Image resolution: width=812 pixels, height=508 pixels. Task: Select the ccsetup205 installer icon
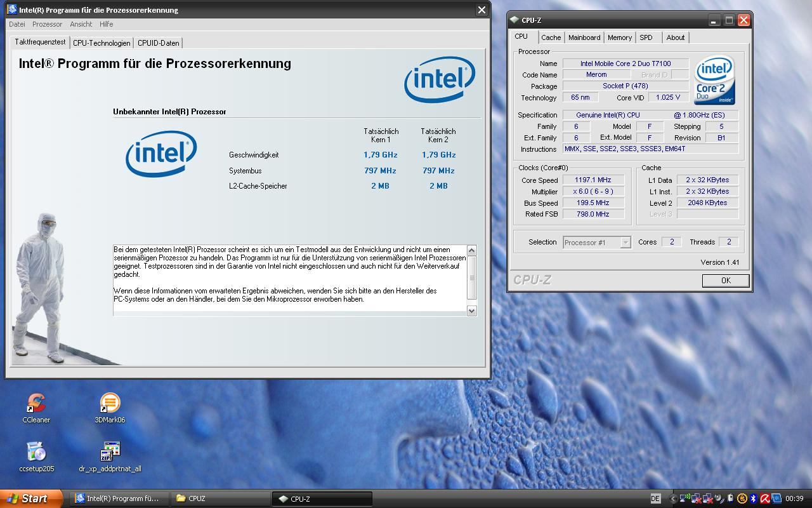point(36,457)
